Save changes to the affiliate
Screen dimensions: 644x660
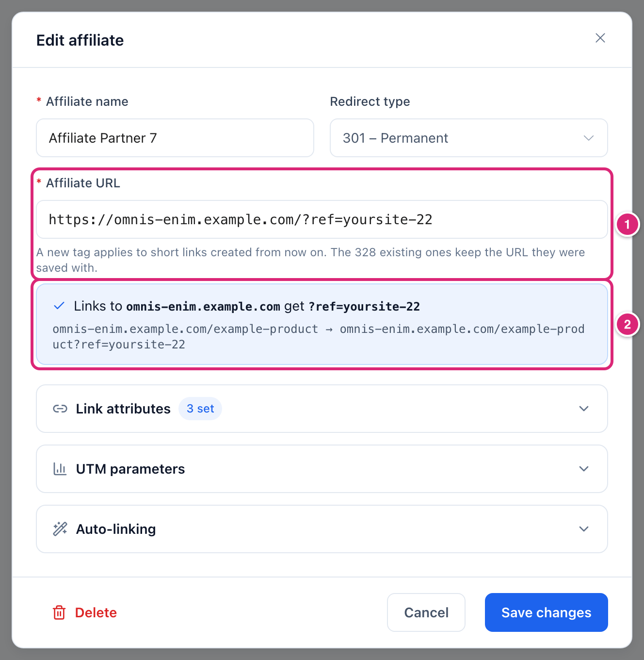pos(547,612)
